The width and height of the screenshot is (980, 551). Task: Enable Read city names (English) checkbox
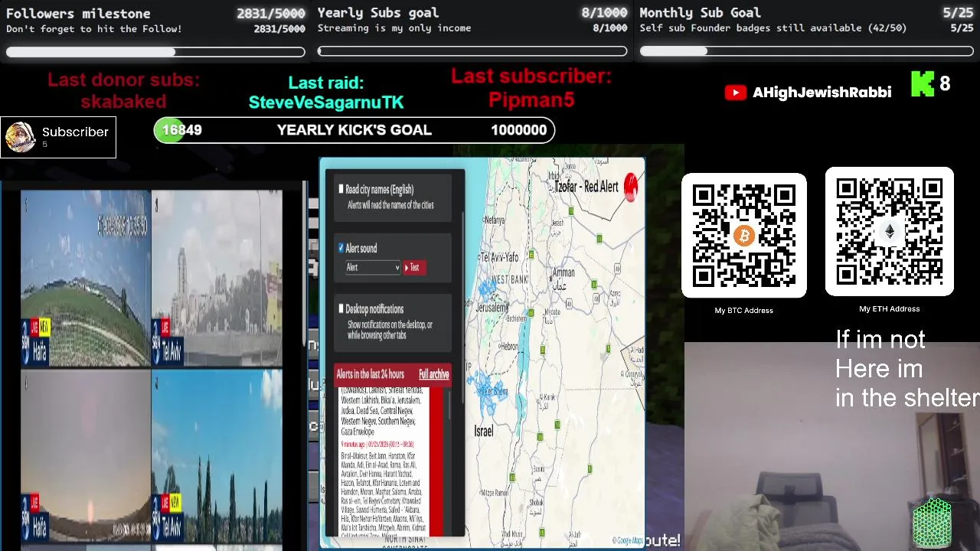pos(341,189)
